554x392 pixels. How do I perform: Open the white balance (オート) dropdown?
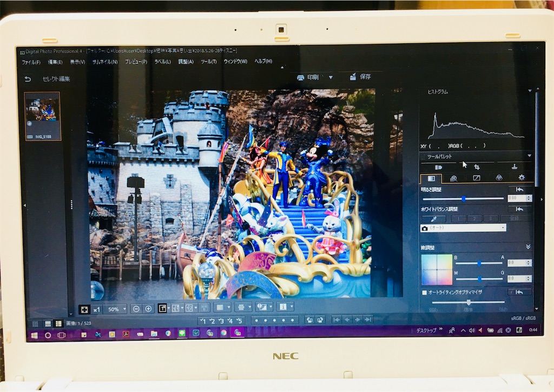pos(463,228)
